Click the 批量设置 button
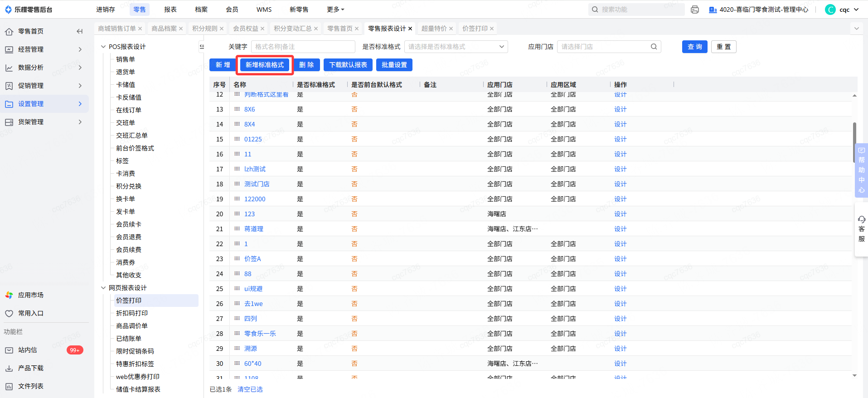 click(x=394, y=65)
